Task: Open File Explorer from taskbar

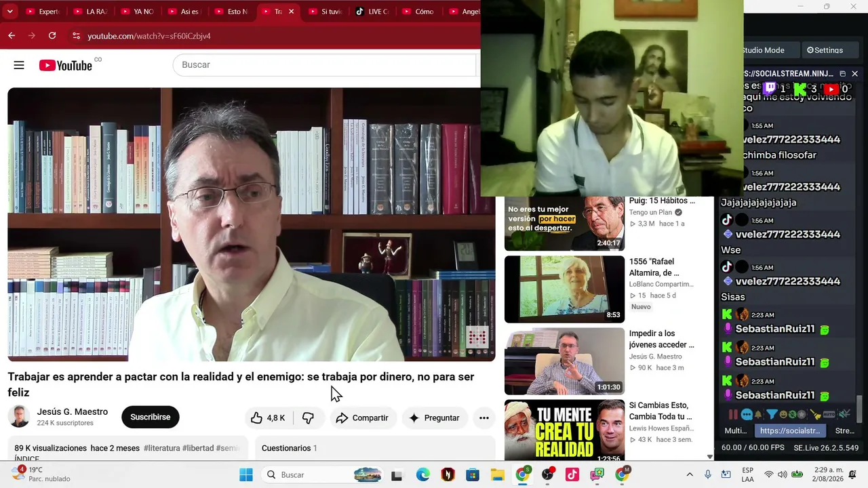Action: point(498,474)
